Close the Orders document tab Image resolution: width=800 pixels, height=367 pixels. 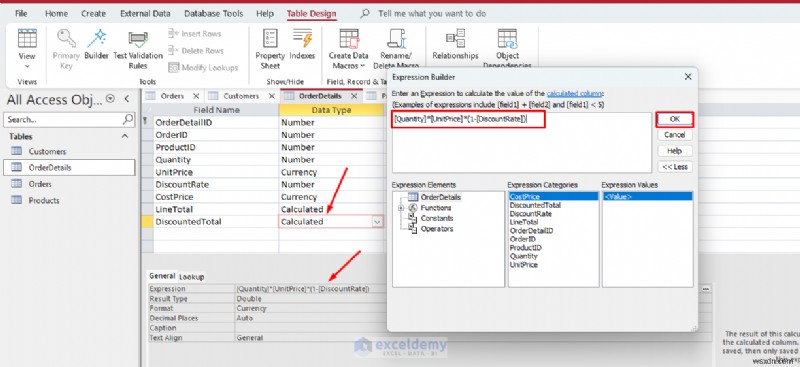196,96
